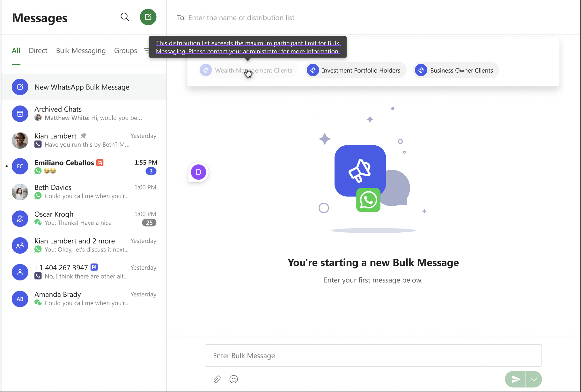This screenshot has height=392, width=581.
Task: Expand the send options dropdown arrow
Action: 534,379
